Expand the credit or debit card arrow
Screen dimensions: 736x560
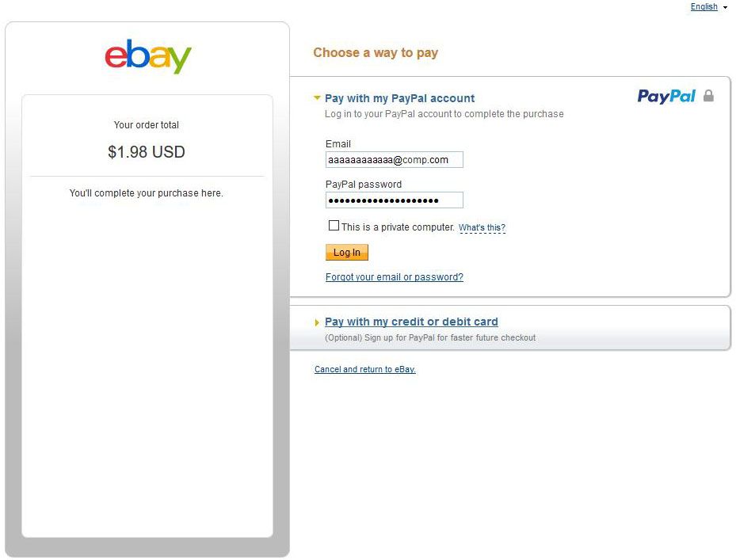click(x=317, y=322)
